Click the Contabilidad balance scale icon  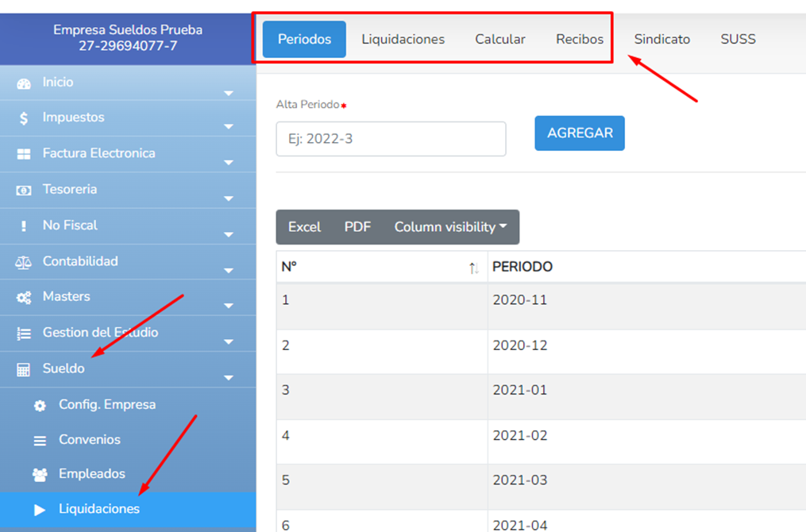point(24,262)
